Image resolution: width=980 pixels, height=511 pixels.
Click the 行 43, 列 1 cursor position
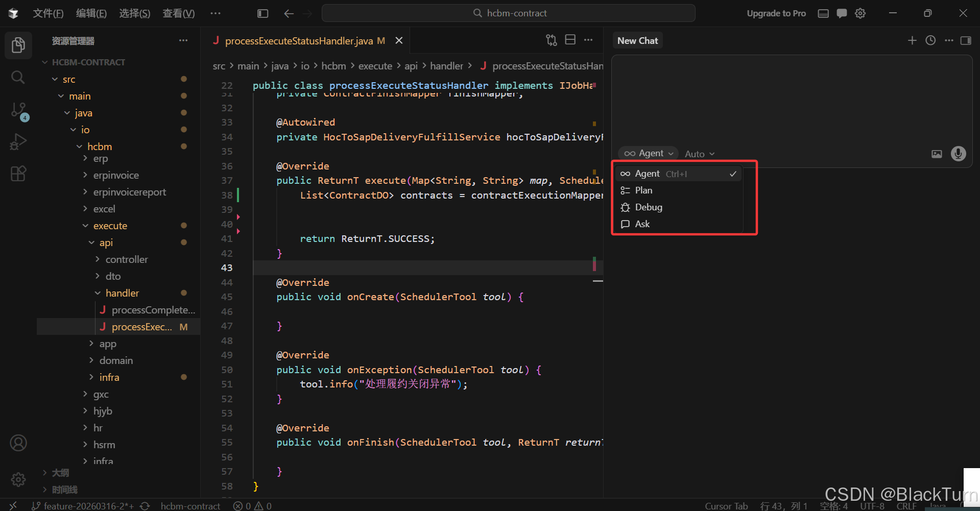pyautogui.click(x=784, y=506)
